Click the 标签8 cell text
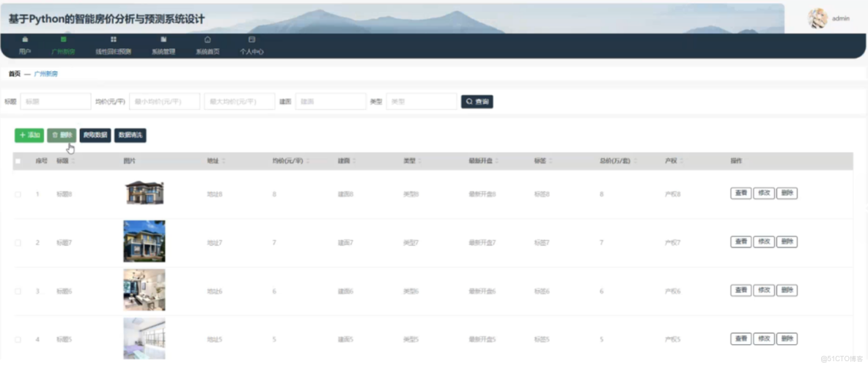 coord(542,194)
